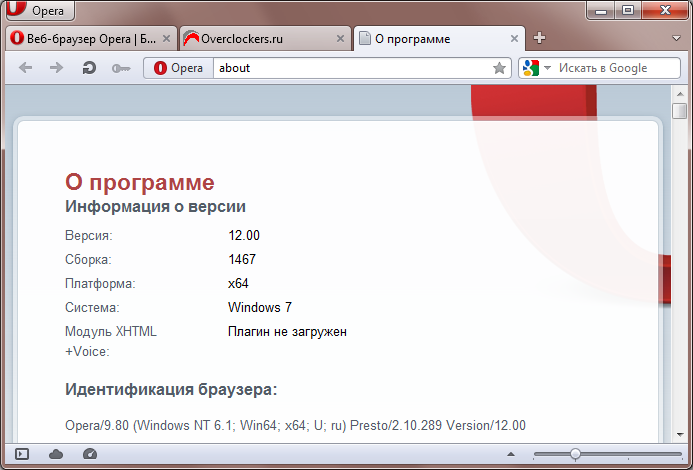This screenshot has width=693, height=470.
Task: Maximize the Opera window
Action: [628, 10]
